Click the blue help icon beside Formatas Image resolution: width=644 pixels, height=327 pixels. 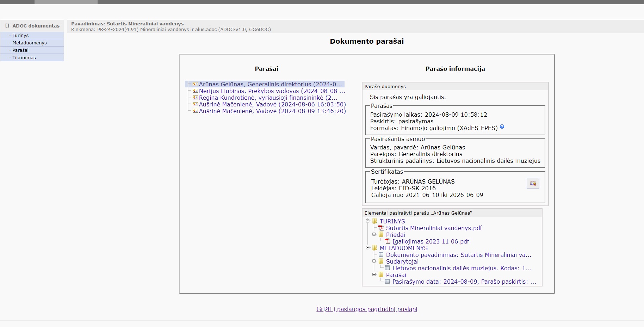pos(502,127)
